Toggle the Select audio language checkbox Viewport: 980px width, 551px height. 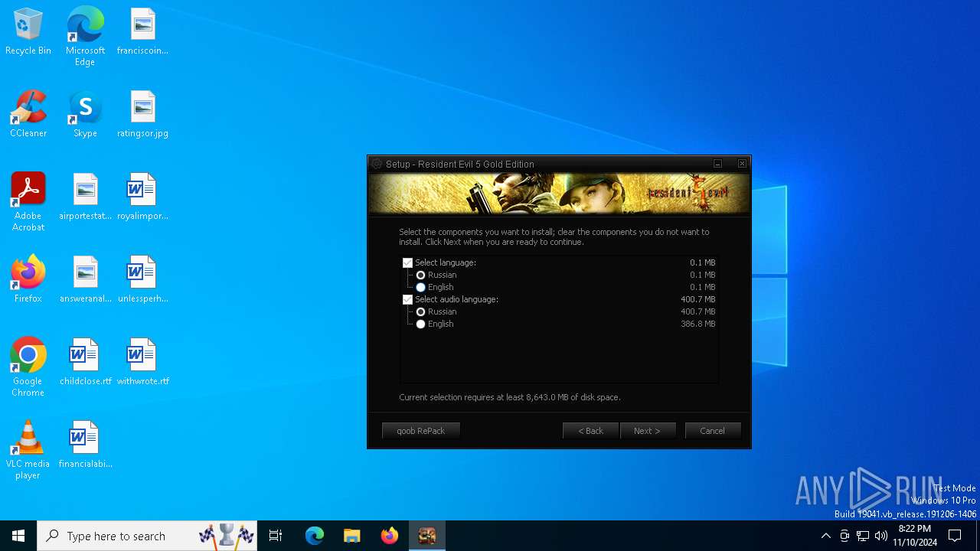click(x=408, y=299)
